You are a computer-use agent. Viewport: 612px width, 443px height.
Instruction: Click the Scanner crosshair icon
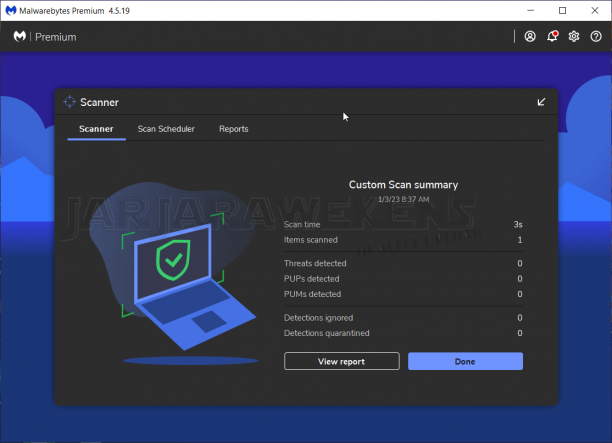(69, 102)
